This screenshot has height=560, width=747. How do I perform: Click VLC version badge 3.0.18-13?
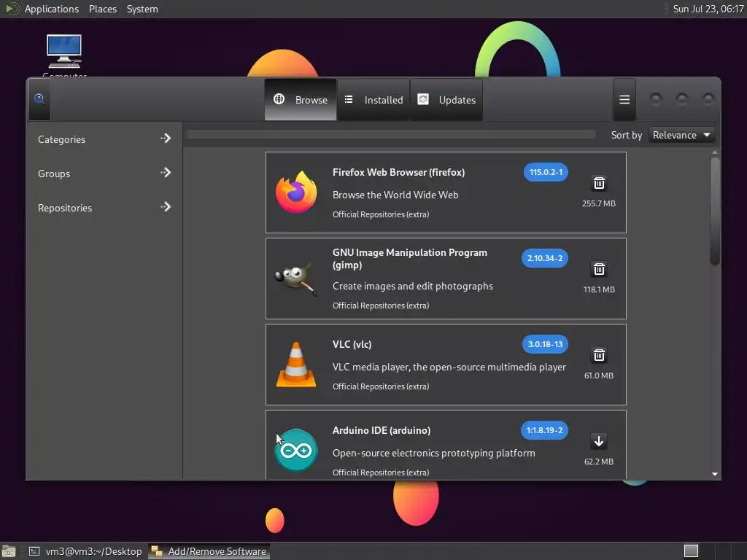545,344
